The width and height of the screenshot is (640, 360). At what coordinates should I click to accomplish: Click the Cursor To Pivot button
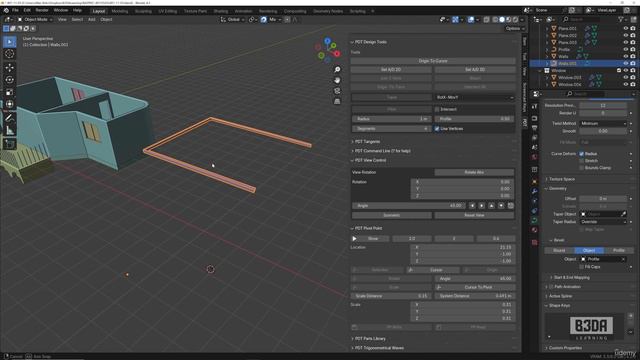click(x=474, y=287)
